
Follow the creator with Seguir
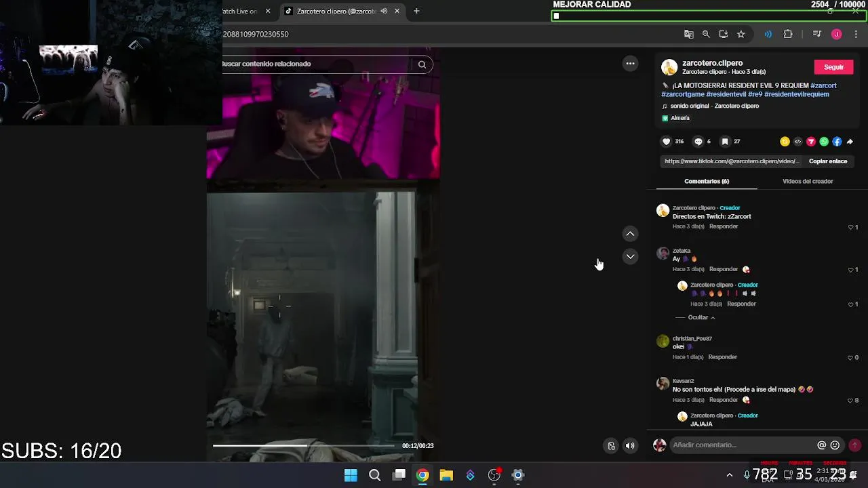coord(833,67)
